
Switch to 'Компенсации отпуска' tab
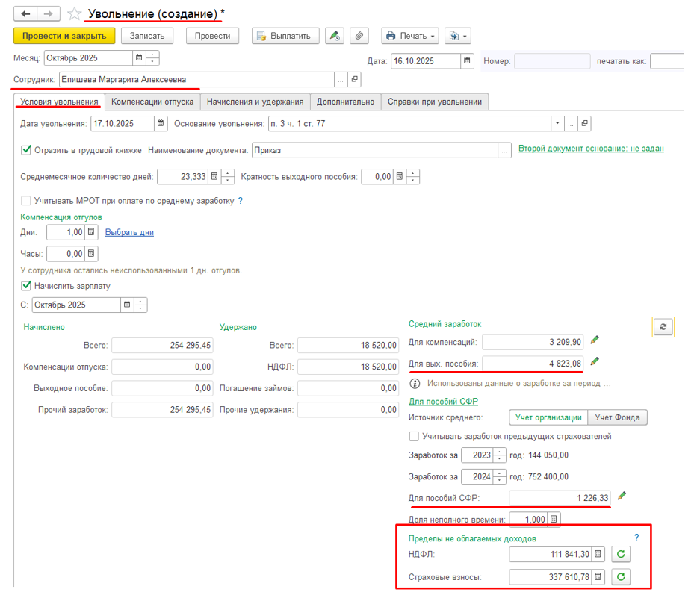tap(152, 102)
